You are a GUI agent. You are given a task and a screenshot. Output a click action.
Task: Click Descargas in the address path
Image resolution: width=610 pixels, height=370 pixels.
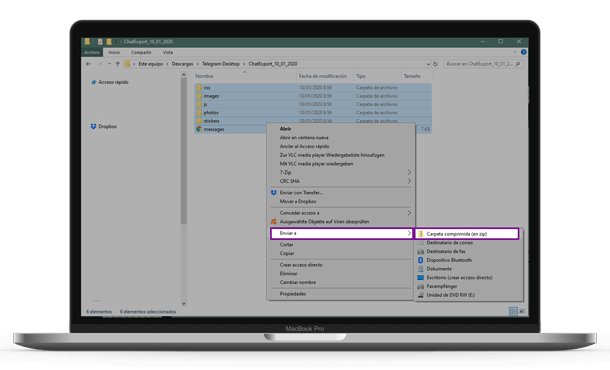[x=182, y=64]
